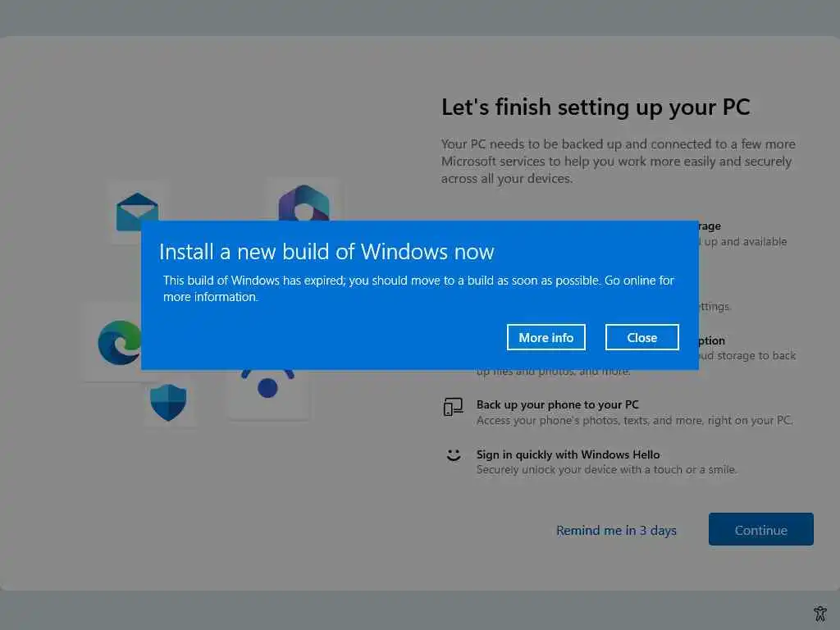The width and height of the screenshot is (840, 630).
Task: Click the "Back up your phone to your PC" heading
Action: click(558, 404)
